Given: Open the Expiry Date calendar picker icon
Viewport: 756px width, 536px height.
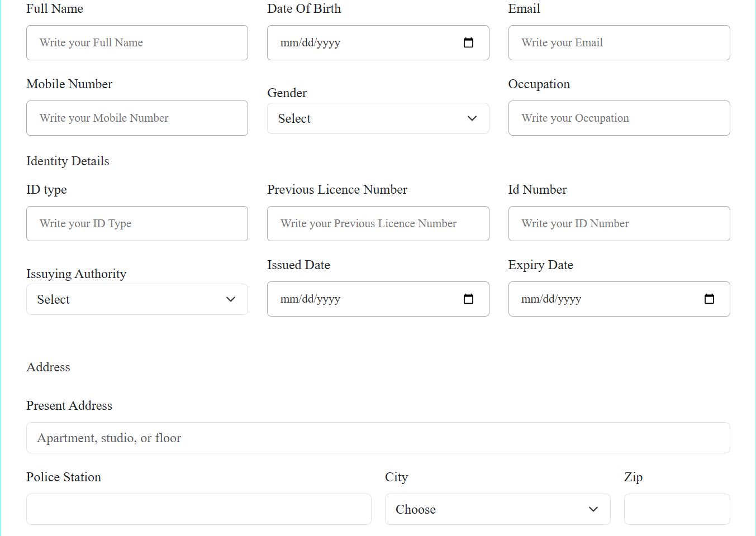Looking at the screenshot, I should point(709,299).
